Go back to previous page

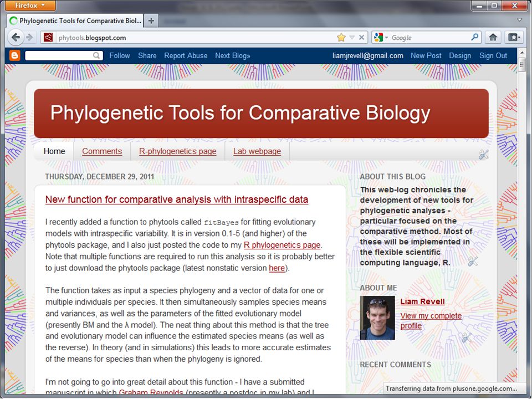pos(15,37)
